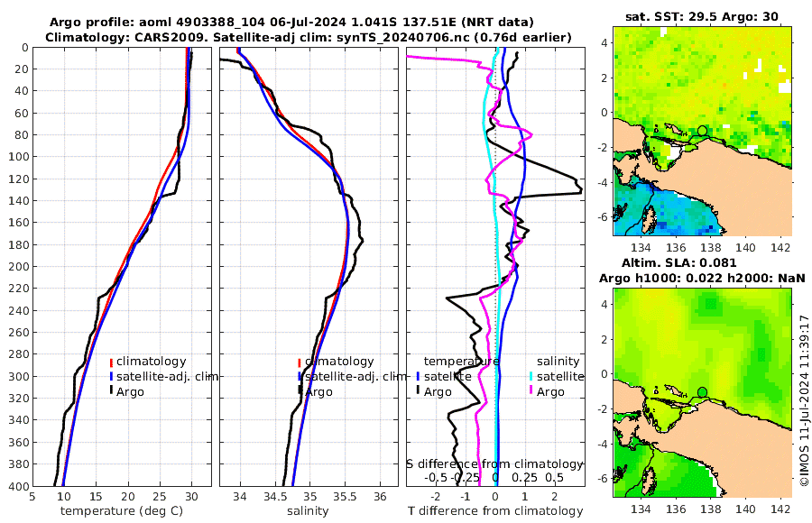Click the Argo float circle on SLA map

pos(702,392)
